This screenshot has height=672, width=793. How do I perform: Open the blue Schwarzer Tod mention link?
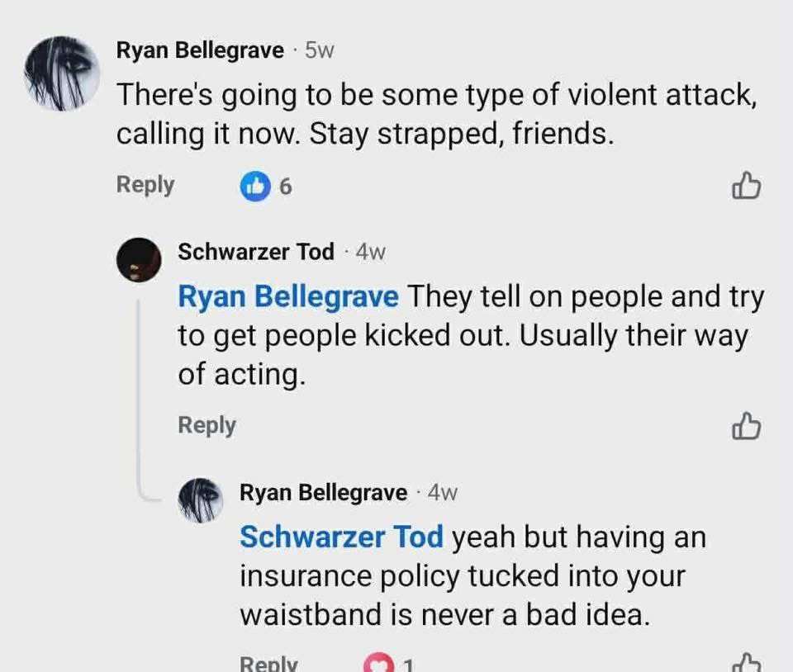[342, 537]
